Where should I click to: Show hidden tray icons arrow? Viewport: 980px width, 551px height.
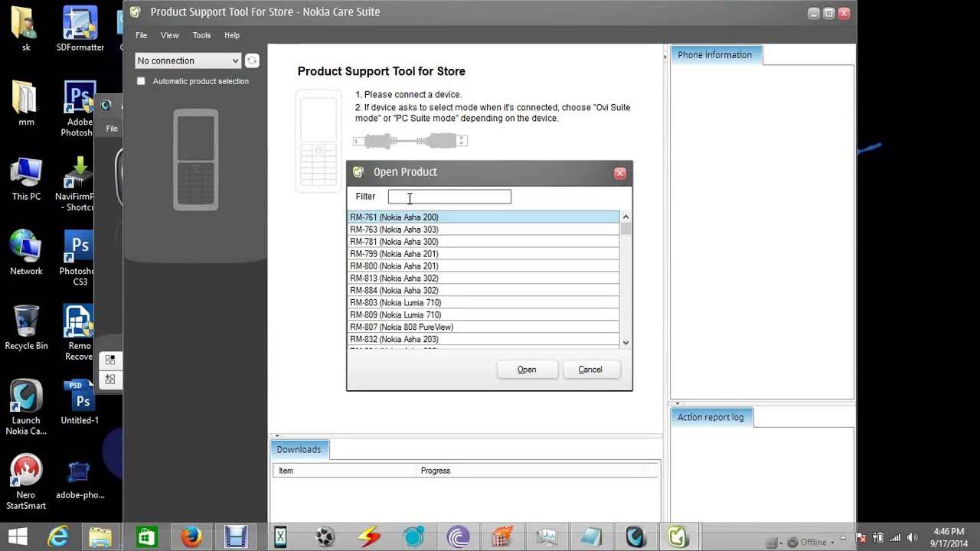coord(843,538)
